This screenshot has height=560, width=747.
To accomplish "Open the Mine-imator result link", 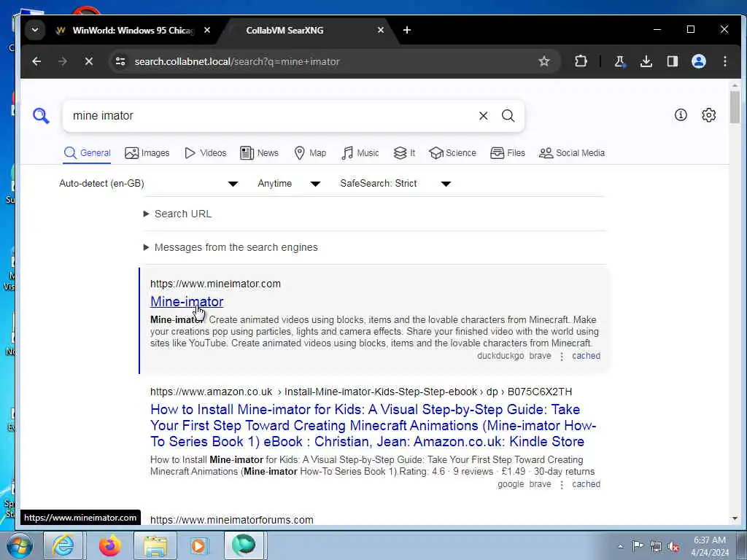I will (x=187, y=301).
